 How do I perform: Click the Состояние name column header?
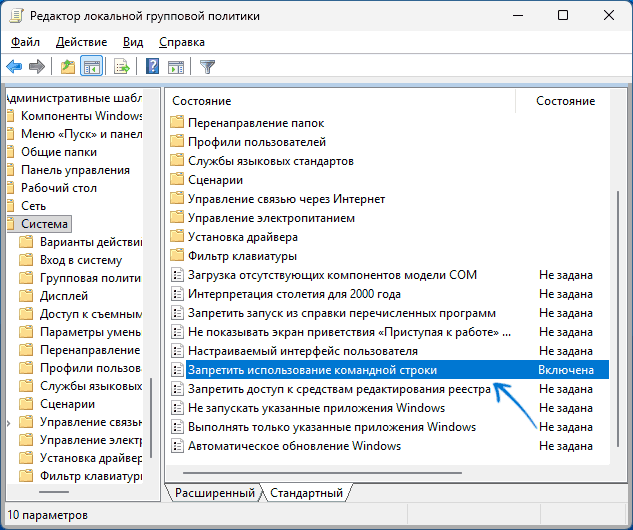tap(341, 101)
